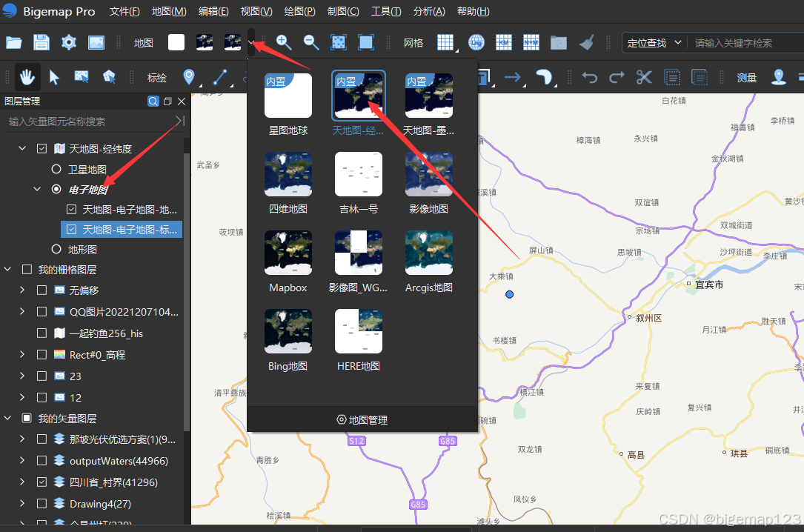804x532 pixels.
Task: Click vector feature name search field
Action: 91,122
